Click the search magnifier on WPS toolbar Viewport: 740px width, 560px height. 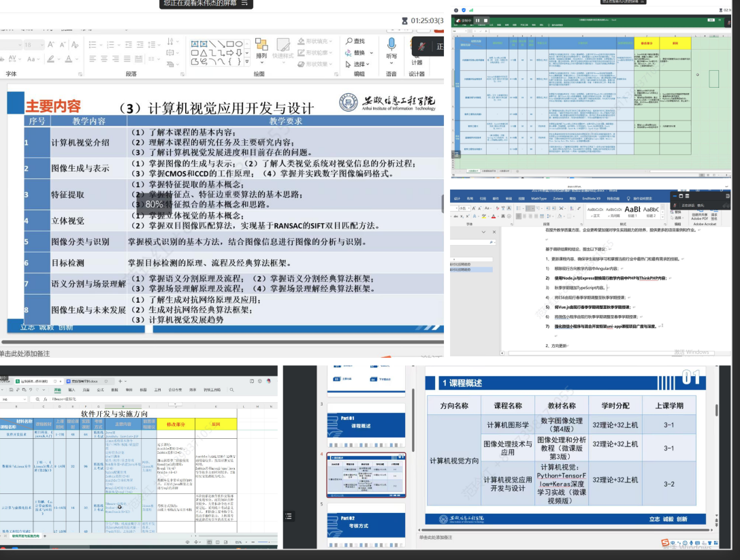pos(231,389)
